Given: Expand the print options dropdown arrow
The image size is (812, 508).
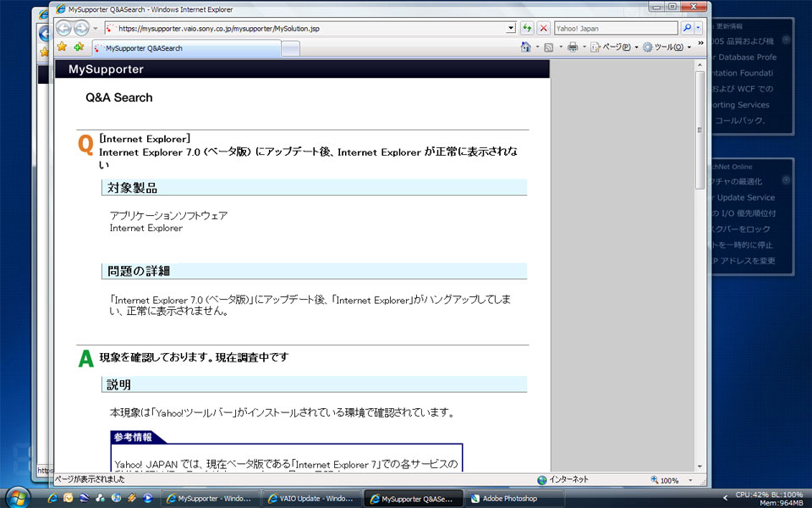Looking at the screenshot, I should tap(584, 47).
